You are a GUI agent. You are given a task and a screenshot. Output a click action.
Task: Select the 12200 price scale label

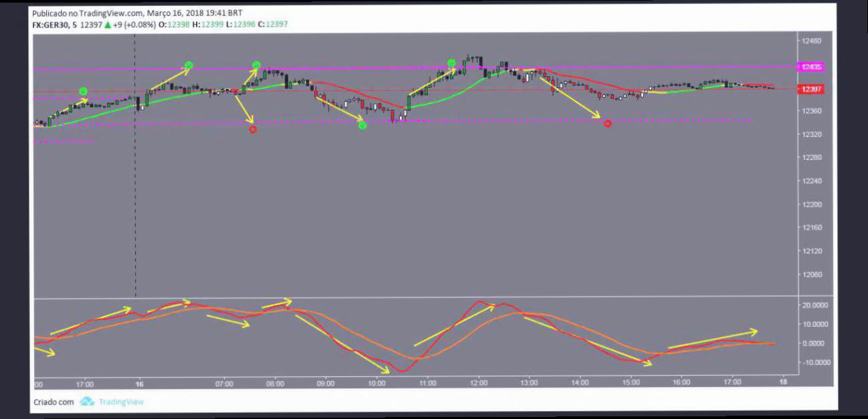[x=812, y=204]
